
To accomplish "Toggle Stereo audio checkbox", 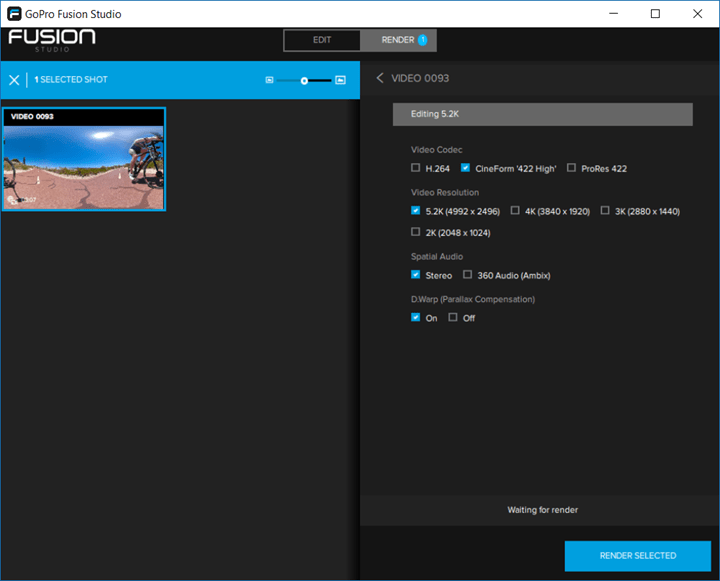I will click(x=416, y=275).
